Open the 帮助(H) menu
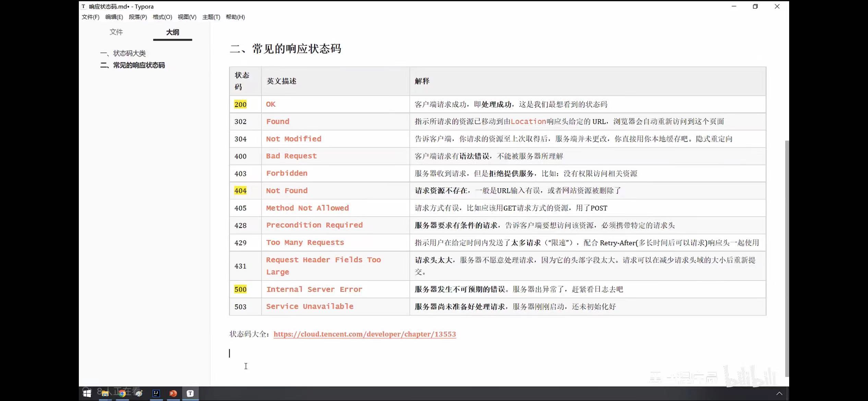Screen dimensions: 868x401 tap(236, 17)
